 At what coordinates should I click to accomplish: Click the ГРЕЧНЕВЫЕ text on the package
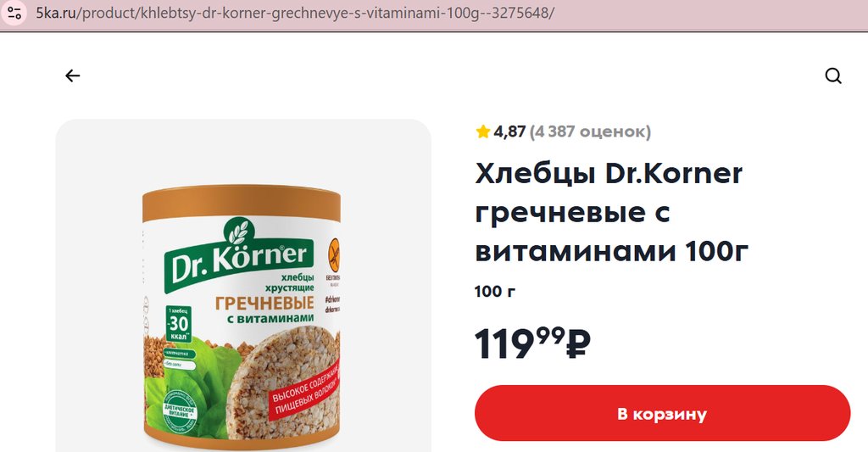264,304
